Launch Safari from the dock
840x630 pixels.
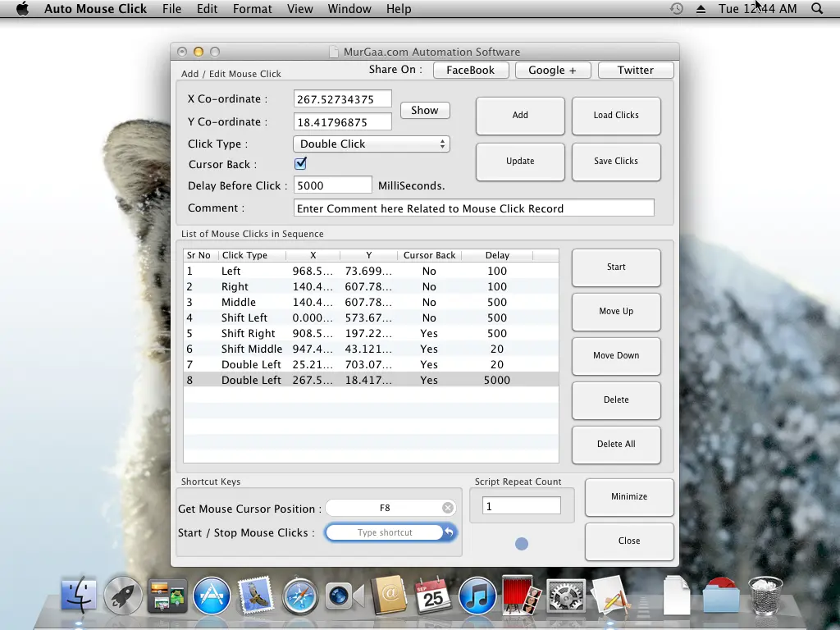click(x=300, y=596)
